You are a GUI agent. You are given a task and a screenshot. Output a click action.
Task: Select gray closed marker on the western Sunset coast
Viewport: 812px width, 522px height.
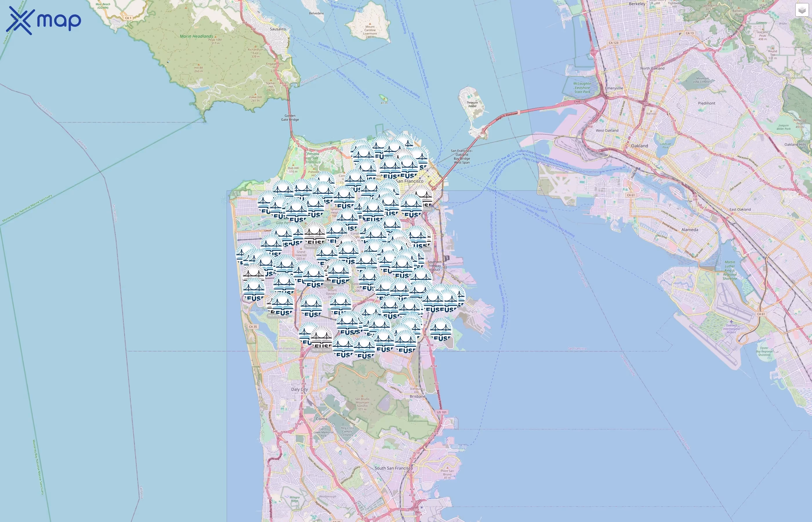click(x=253, y=275)
